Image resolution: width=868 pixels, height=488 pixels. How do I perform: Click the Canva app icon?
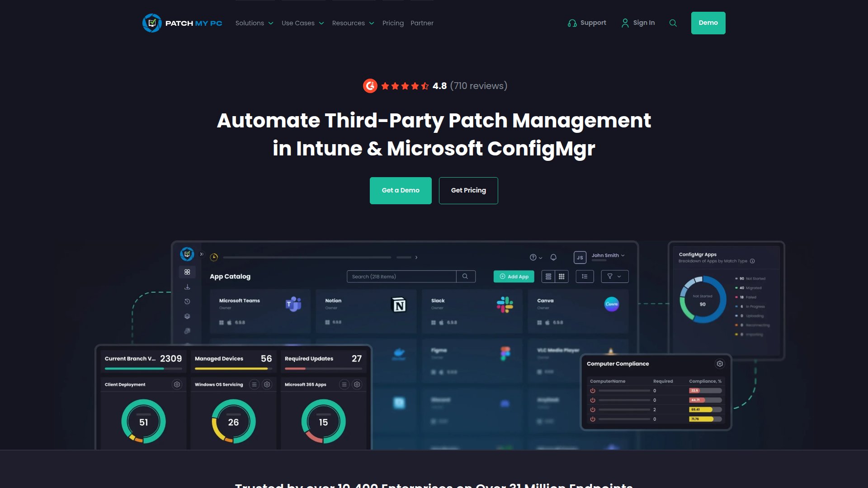point(611,304)
